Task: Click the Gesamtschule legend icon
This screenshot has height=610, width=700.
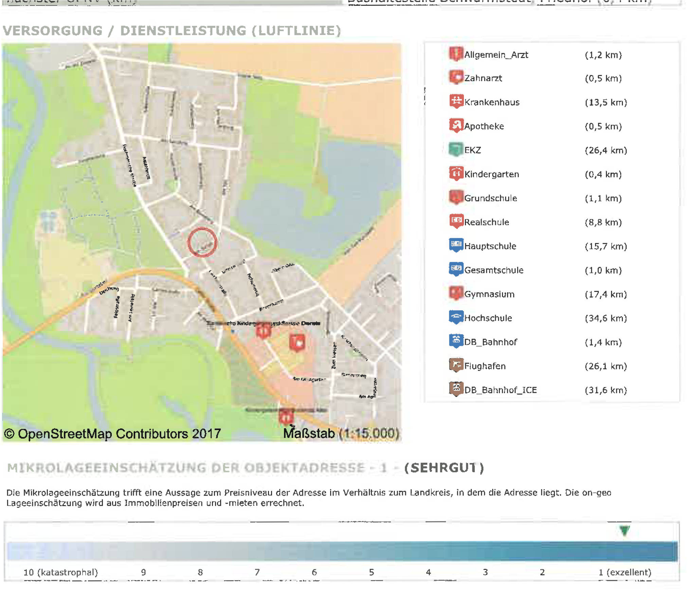Action: (456, 269)
